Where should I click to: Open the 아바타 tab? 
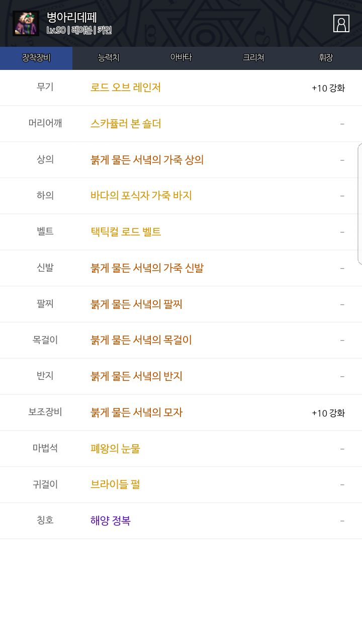pyautogui.click(x=181, y=58)
